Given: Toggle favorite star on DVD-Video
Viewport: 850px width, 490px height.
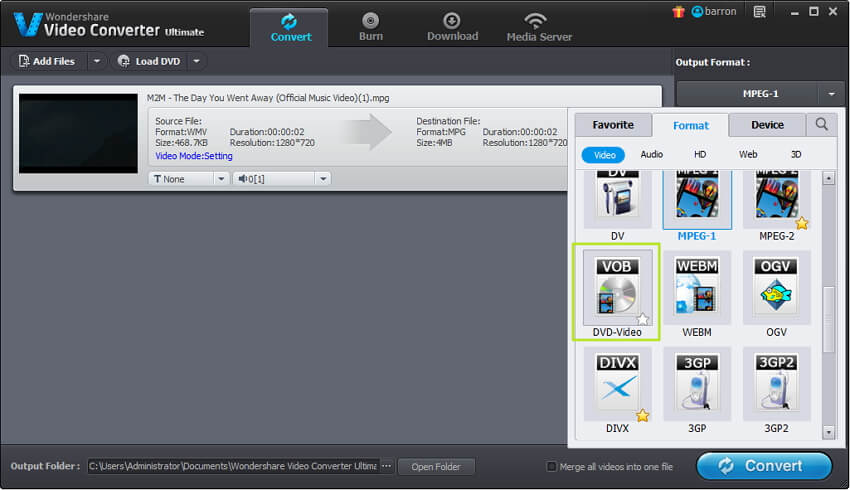Looking at the screenshot, I should pyautogui.click(x=642, y=319).
